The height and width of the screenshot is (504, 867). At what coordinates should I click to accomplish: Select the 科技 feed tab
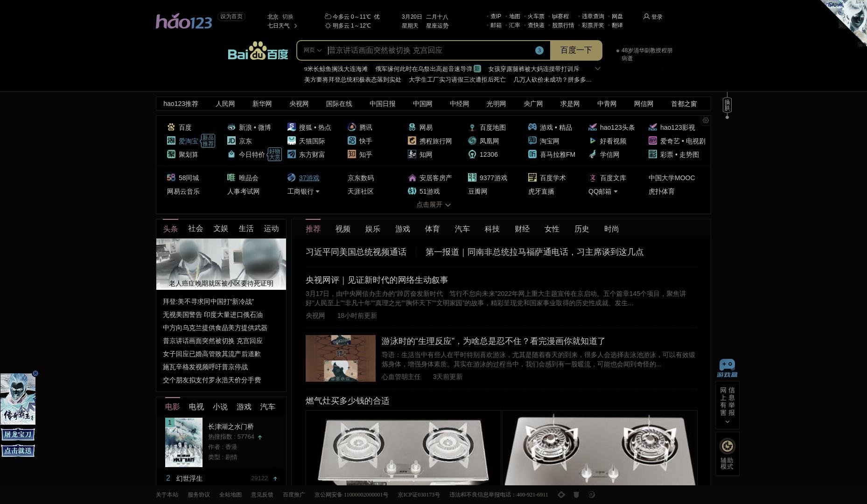click(492, 229)
